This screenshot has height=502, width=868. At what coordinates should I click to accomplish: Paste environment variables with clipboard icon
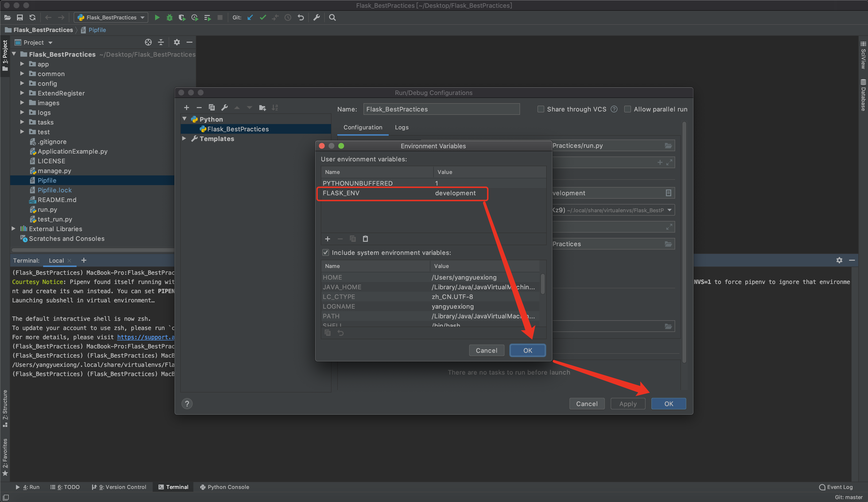365,239
